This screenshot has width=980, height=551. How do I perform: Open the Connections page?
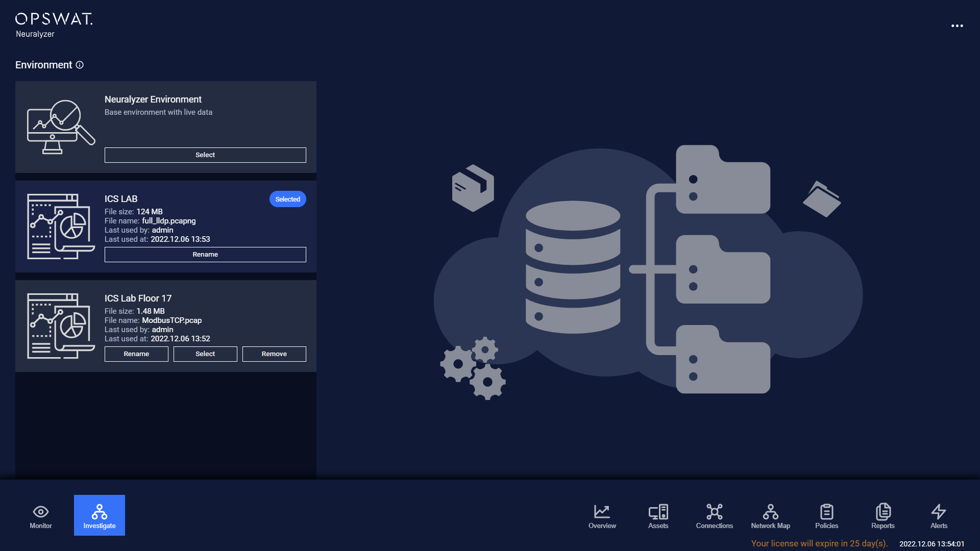[715, 516]
